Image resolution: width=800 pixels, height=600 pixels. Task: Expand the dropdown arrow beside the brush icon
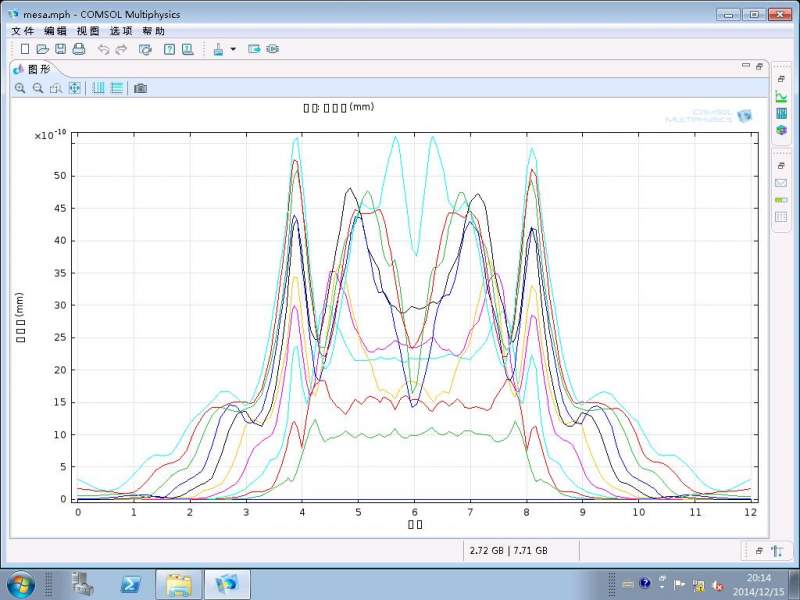233,49
